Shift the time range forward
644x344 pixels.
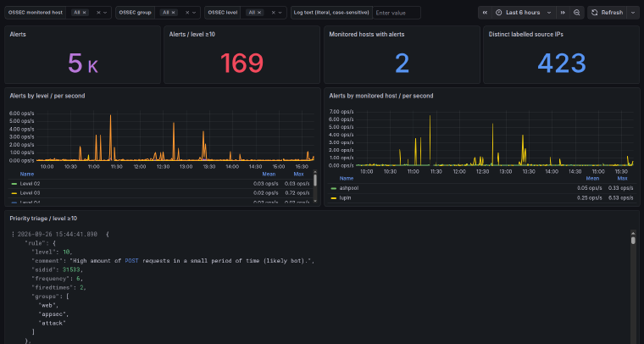pyautogui.click(x=563, y=13)
